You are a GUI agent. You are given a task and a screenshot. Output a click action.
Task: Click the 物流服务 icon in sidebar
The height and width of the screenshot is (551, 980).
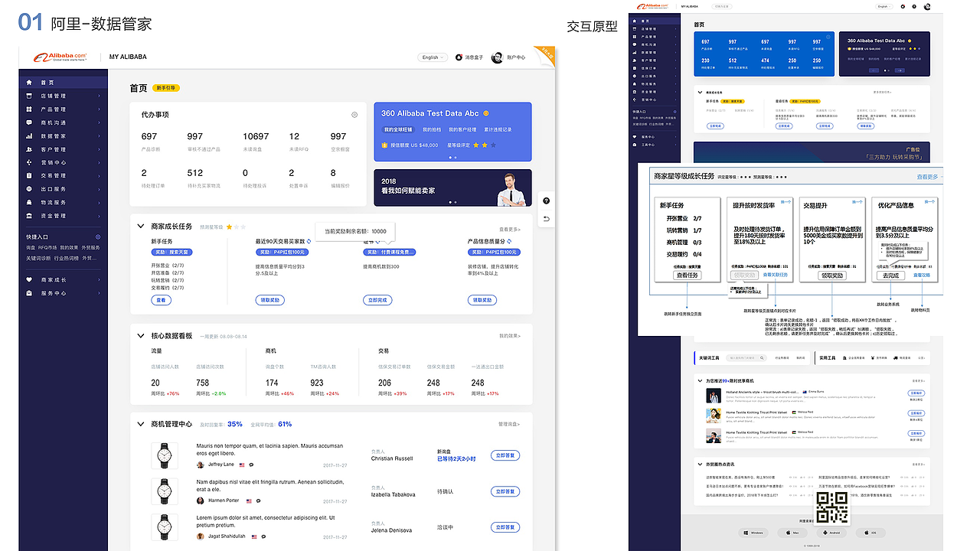click(29, 202)
